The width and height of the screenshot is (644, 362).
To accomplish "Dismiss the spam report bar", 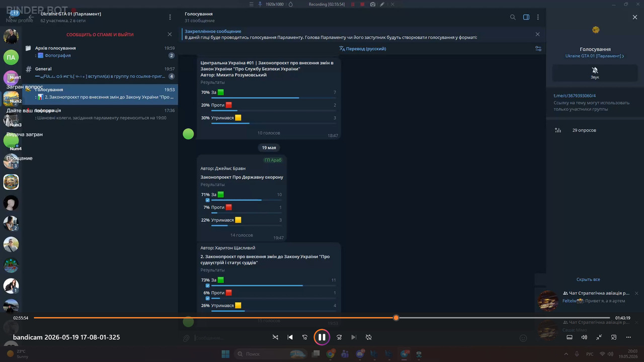I will 170,34.
